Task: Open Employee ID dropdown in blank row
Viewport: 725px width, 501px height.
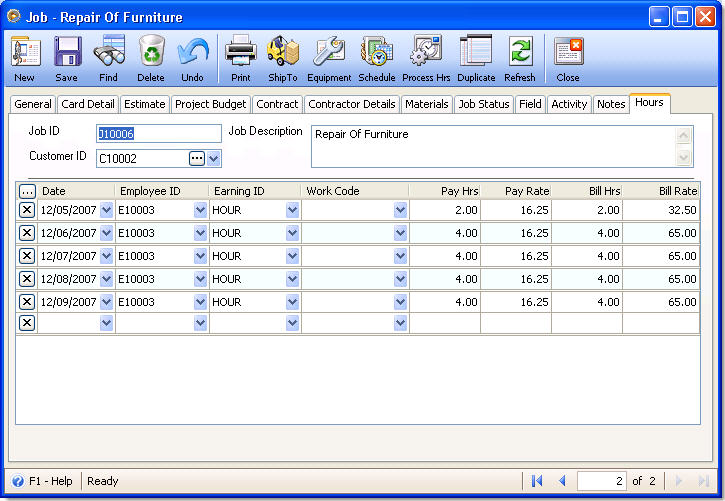Action: 200,323
